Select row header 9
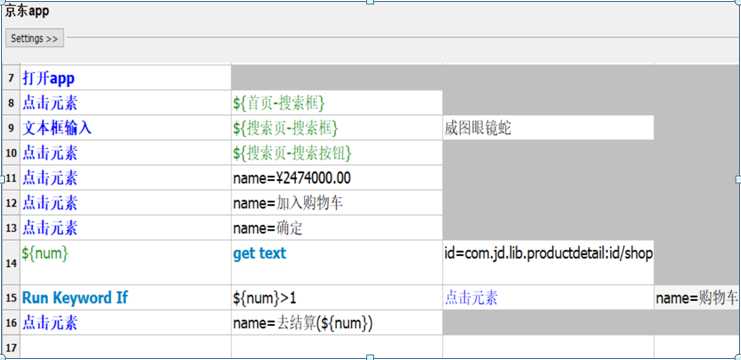The image size is (741, 360). pos(10,128)
